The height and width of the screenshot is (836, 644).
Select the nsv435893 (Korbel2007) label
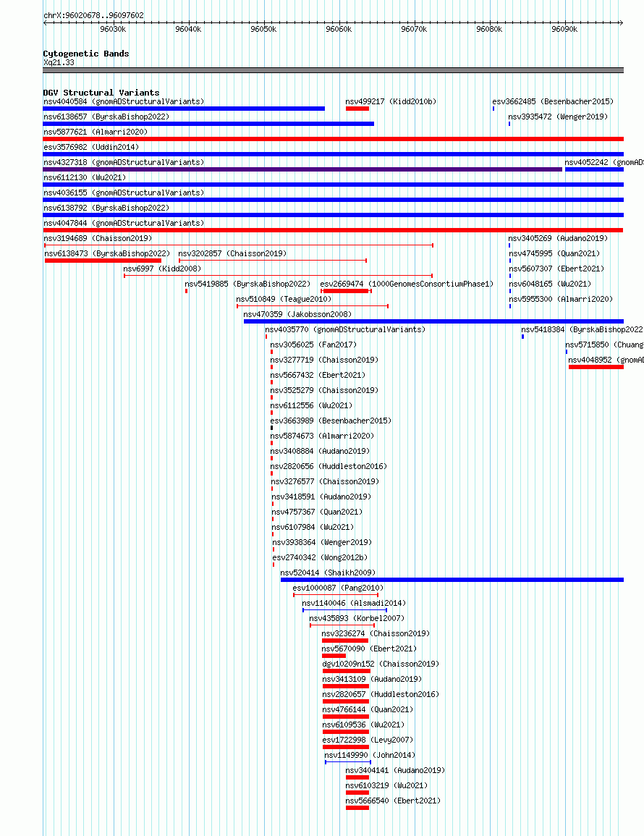pyautogui.click(x=357, y=618)
